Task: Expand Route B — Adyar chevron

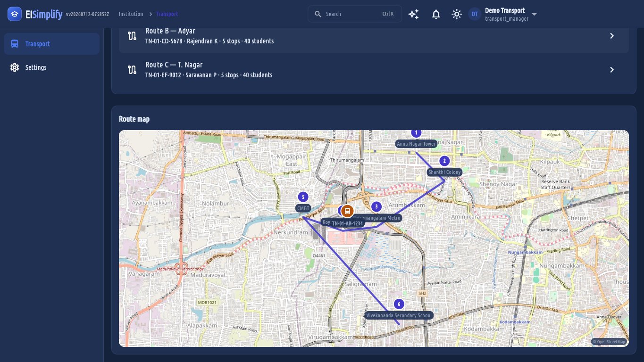Action: [x=612, y=36]
